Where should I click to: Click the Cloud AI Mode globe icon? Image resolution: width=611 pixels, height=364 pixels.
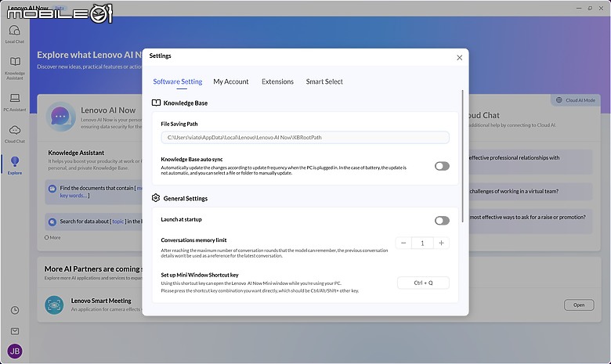coord(559,100)
